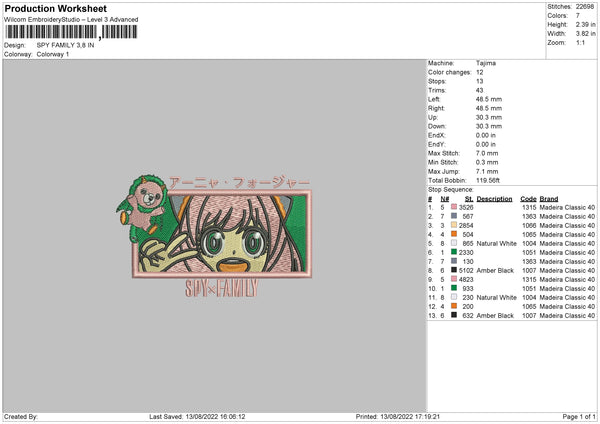
Task: Select the Color changes value 12
Action: (x=479, y=72)
